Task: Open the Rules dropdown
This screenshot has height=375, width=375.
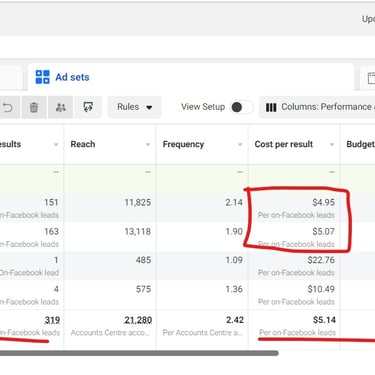Action: [x=134, y=107]
